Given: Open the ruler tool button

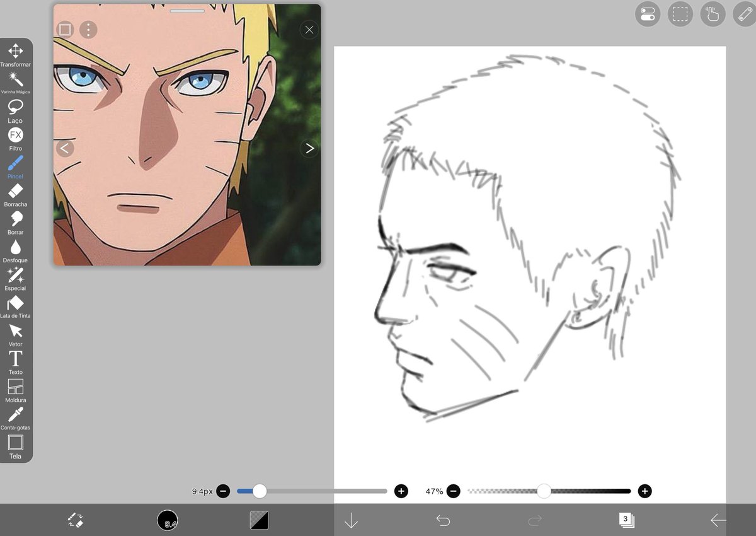Looking at the screenshot, I should pos(745,14).
